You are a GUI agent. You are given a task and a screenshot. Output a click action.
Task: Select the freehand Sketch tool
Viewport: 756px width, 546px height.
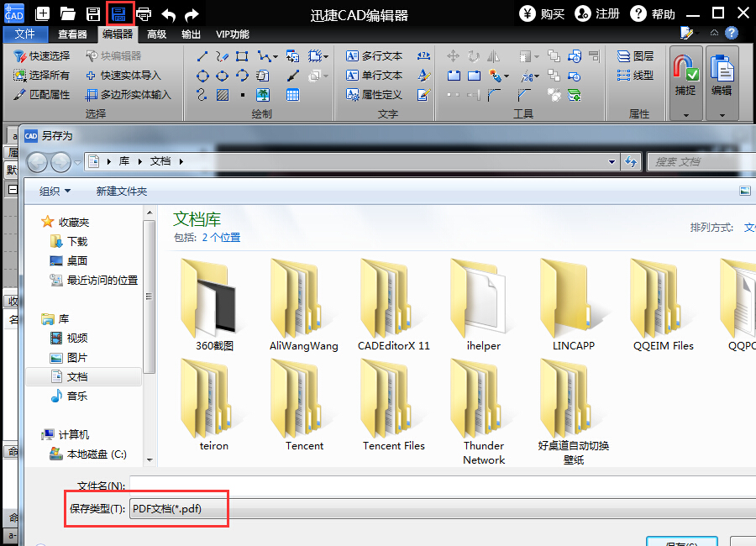point(222,56)
